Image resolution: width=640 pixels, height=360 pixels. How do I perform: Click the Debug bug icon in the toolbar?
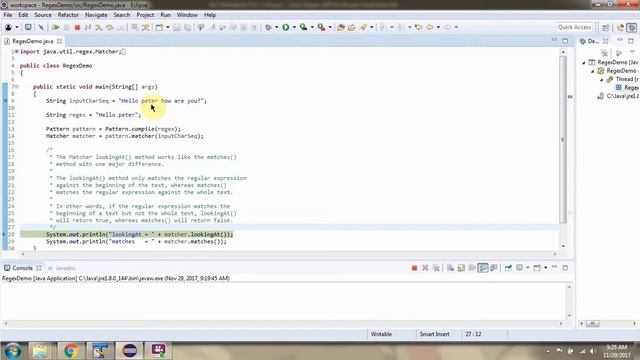[x=268, y=27]
